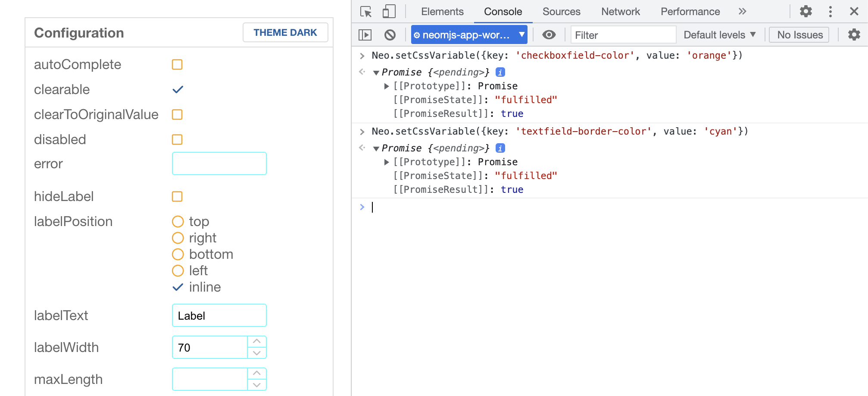Switch to the Console tab

503,12
